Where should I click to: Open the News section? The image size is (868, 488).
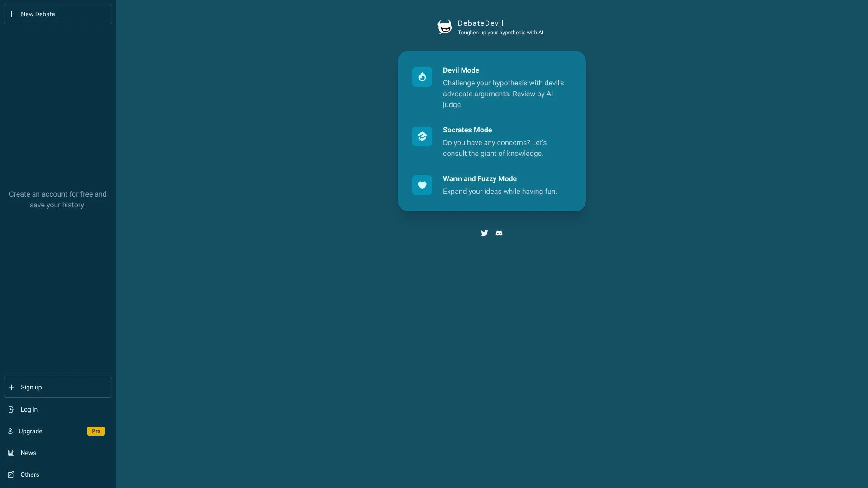click(x=29, y=453)
